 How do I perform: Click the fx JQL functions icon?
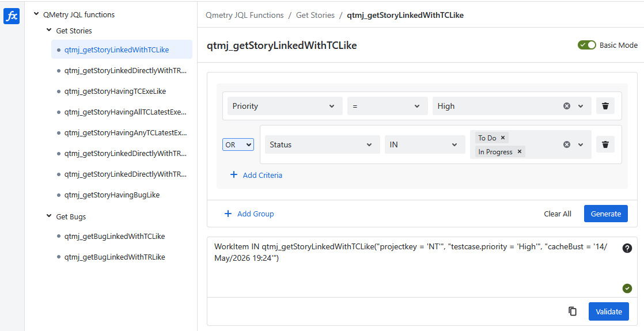(12, 17)
